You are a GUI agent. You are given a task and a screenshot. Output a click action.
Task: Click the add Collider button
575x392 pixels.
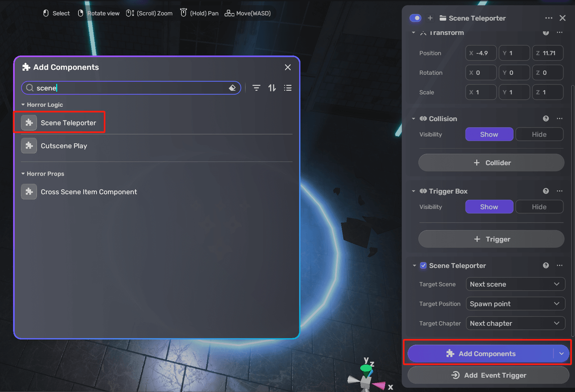click(x=491, y=163)
